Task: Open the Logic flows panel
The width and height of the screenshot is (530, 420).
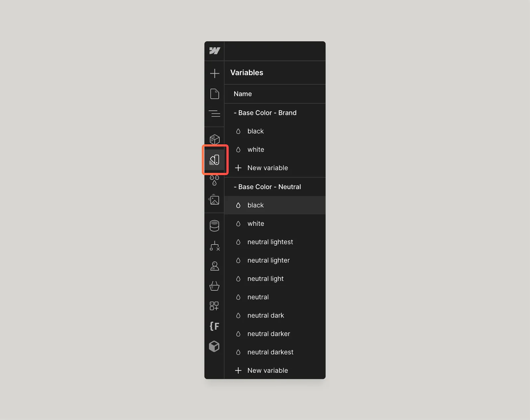Action: click(214, 246)
